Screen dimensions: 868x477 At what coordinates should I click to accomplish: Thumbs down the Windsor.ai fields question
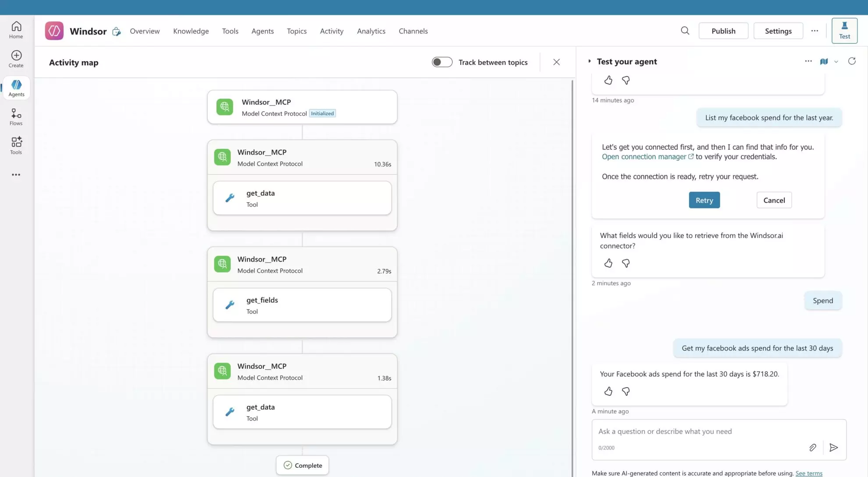pos(626,263)
